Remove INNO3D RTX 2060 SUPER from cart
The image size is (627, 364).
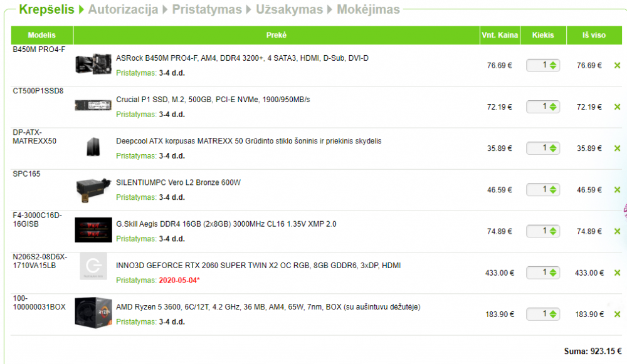[617, 273]
